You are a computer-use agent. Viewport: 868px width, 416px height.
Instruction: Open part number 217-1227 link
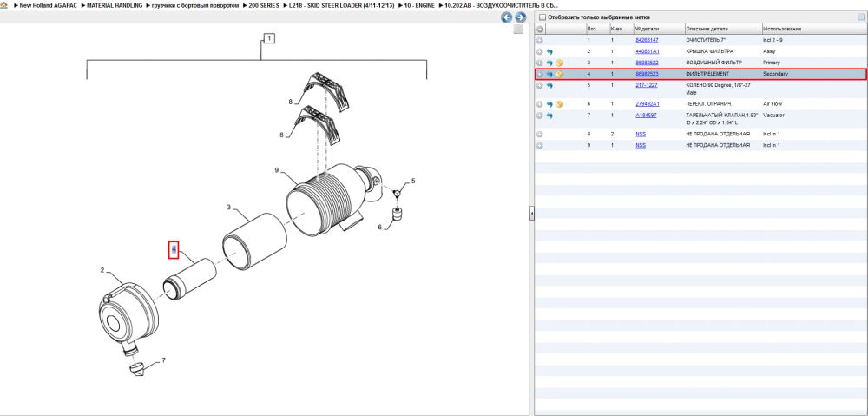click(646, 85)
